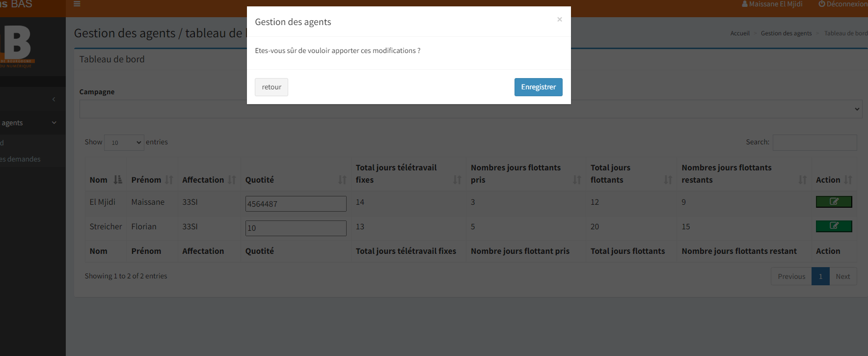868x356 pixels.
Task: Expand the agents sidebar menu
Action: [29, 123]
